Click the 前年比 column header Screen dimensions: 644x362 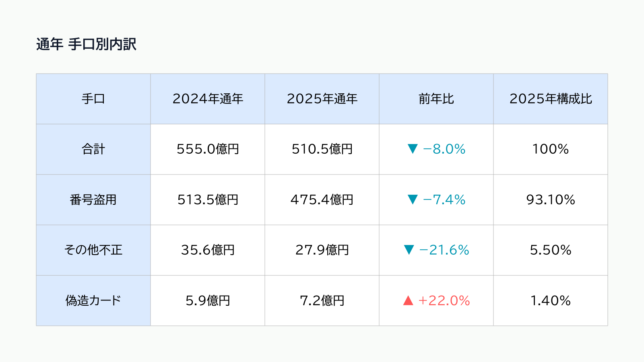436,99
